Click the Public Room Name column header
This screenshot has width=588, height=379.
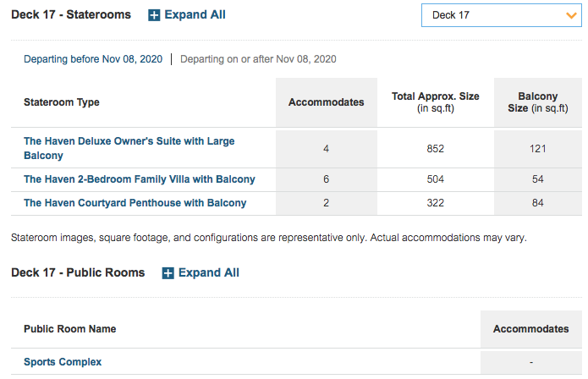coord(69,329)
